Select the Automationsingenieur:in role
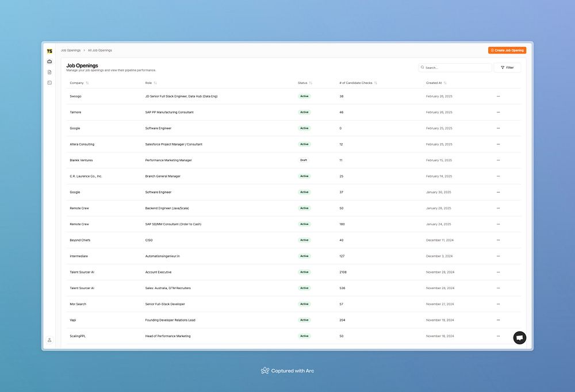Viewport: 575px width, 392px height. pyautogui.click(x=163, y=256)
